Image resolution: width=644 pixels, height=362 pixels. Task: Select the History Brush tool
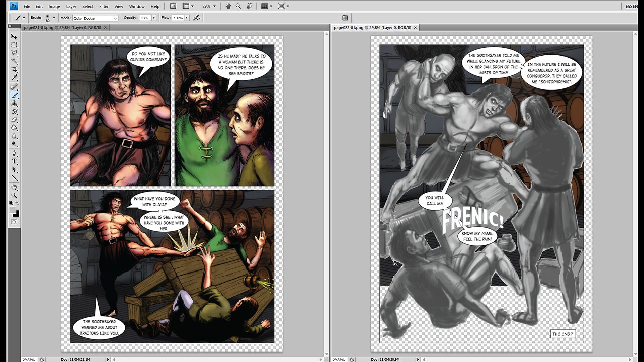(x=14, y=111)
